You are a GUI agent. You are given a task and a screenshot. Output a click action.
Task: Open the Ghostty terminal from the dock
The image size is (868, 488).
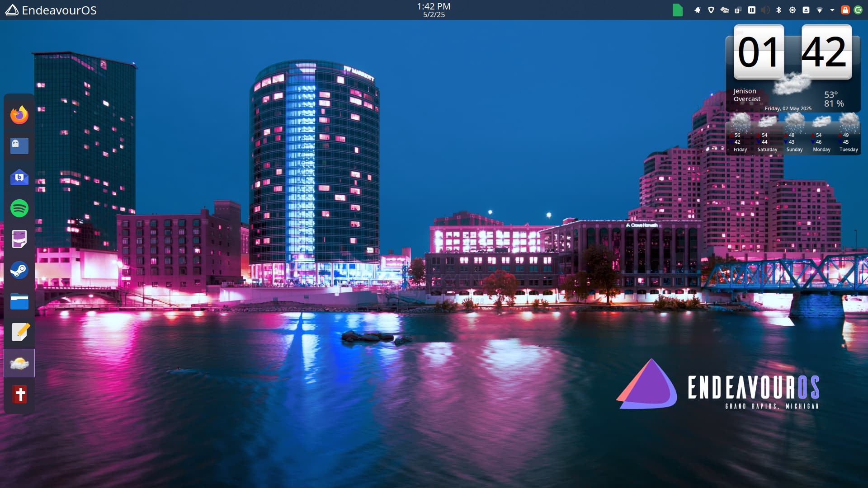(x=19, y=146)
